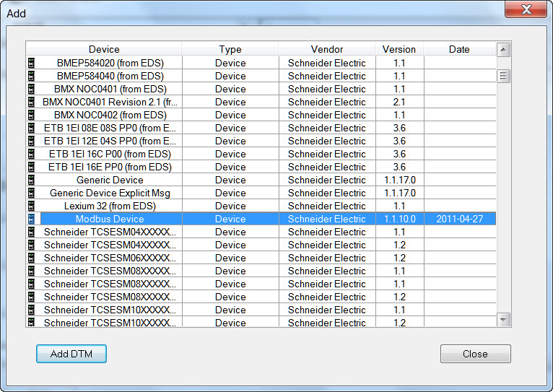Screen dimensions: 553x392
Task: Sort the list by Date column header
Action: click(x=460, y=49)
